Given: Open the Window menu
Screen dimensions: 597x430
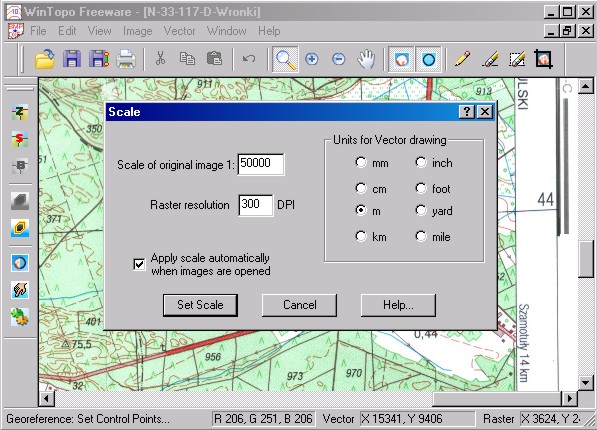Looking at the screenshot, I should (x=227, y=31).
